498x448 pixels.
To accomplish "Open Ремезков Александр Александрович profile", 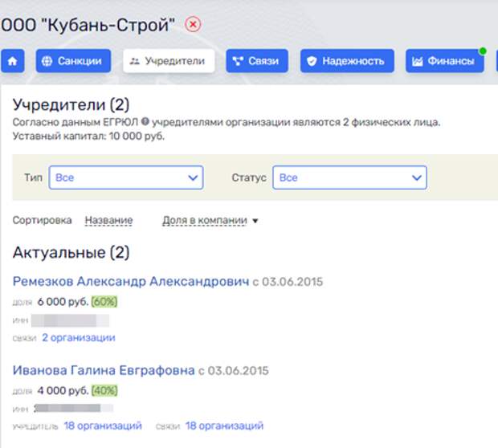I will pyautogui.click(x=131, y=281).
